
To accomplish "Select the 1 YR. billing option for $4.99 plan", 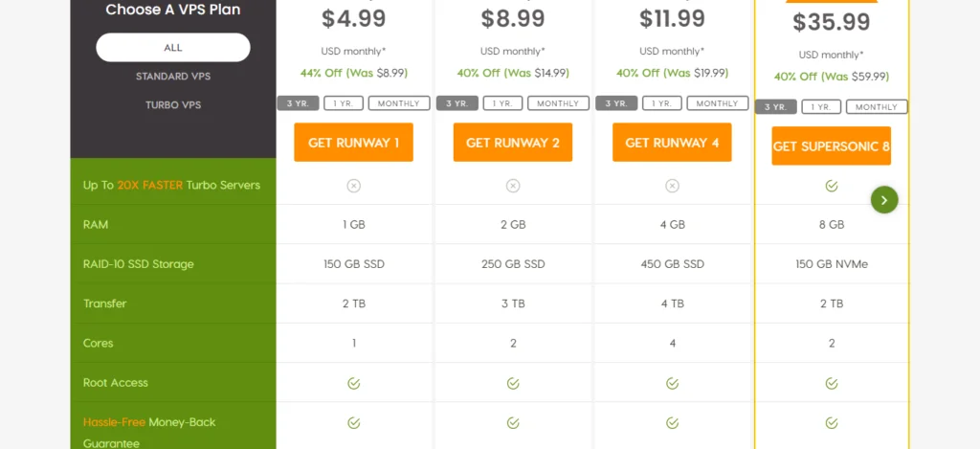I will (344, 103).
